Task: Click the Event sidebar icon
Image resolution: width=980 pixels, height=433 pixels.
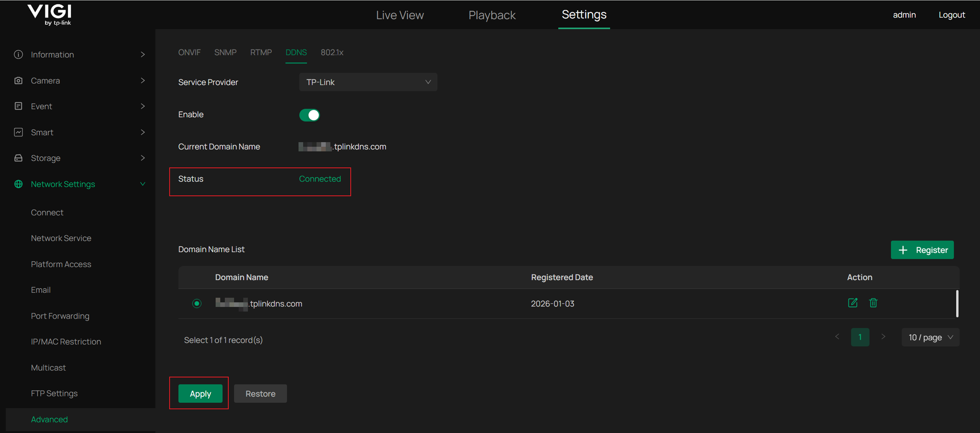Action: point(18,106)
